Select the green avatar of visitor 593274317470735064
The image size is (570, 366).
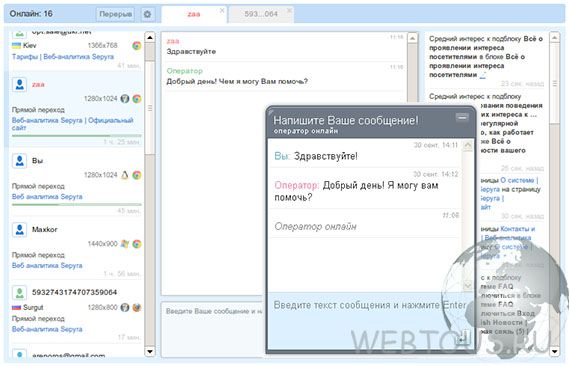(x=20, y=292)
